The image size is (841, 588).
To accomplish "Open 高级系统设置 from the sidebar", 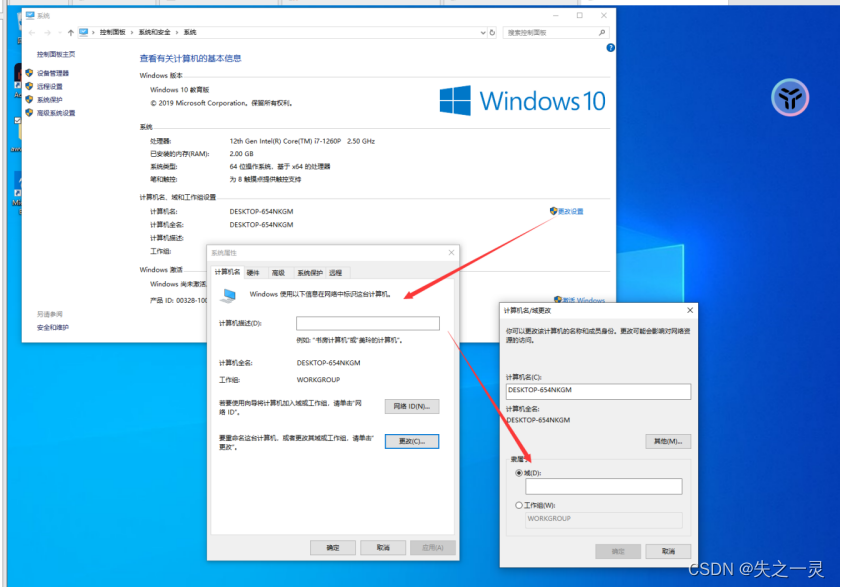I will 56,113.
